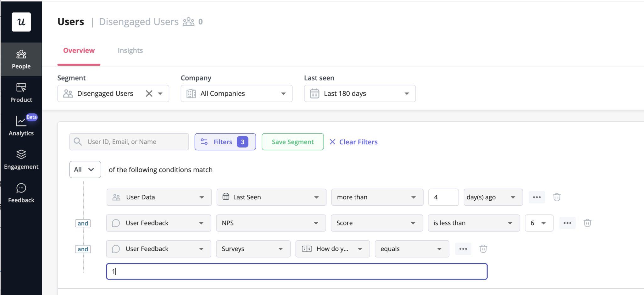This screenshot has height=295, width=644.
Task: Focus the User ID, Email, or Name search field
Action: tap(129, 142)
